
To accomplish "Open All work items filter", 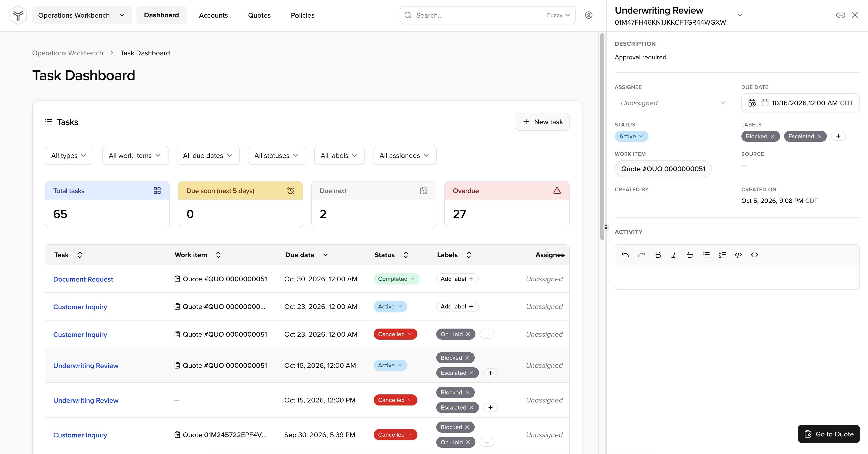I will click(135, 156).
